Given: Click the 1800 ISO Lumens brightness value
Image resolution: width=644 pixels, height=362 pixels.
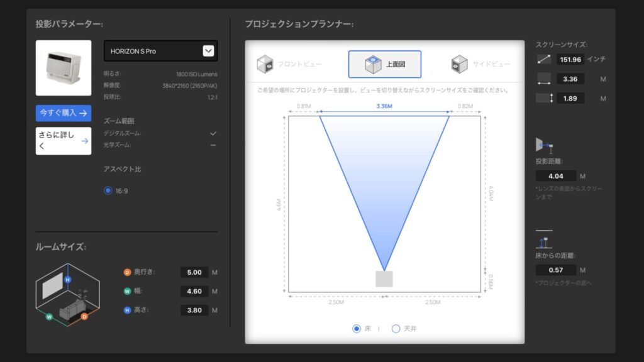Looking at the screenshot, I should click(197, 74).
